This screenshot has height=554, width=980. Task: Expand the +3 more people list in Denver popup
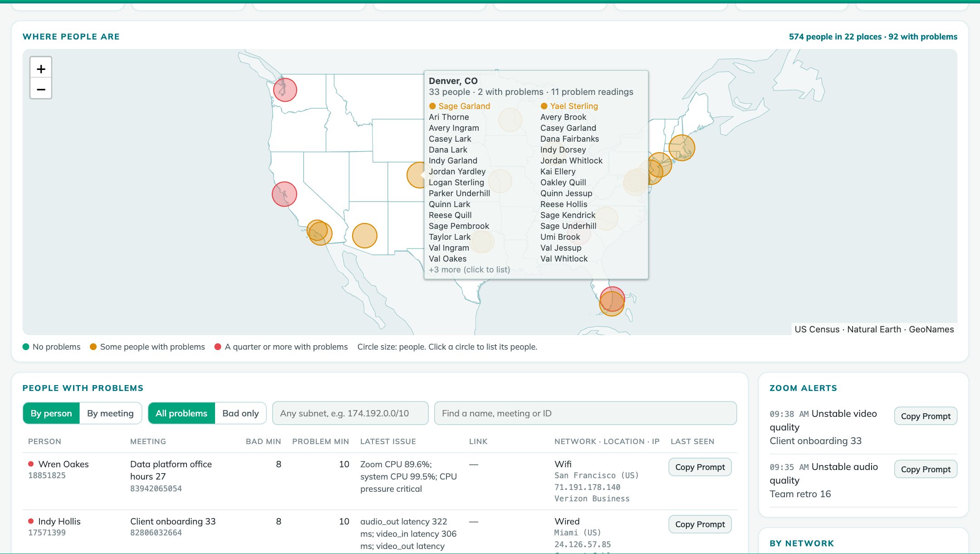click(469, 269)
